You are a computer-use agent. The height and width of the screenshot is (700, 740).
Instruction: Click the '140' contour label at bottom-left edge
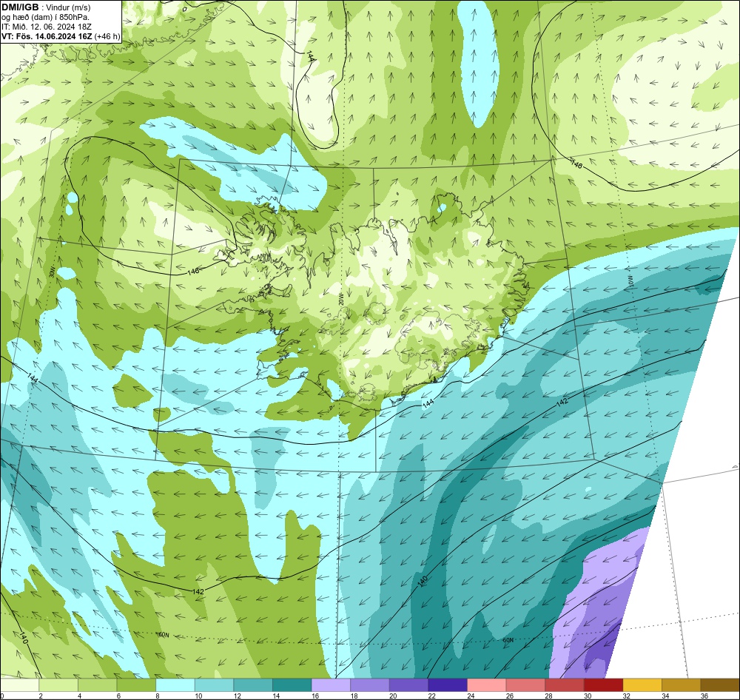24,639
